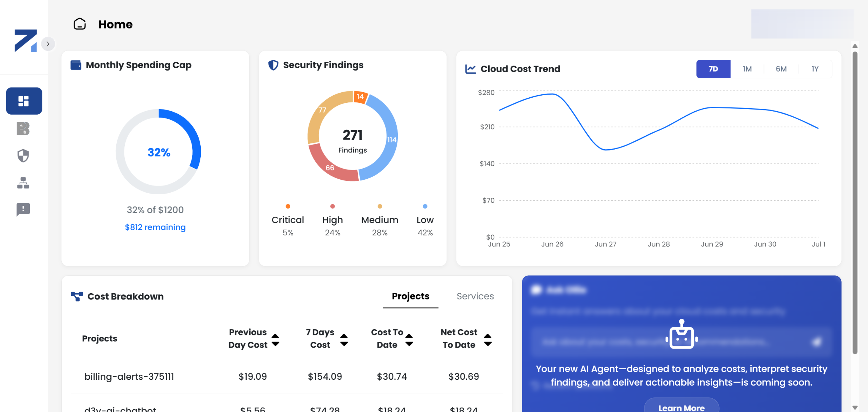Click the company logo in sidebar
Viewport: 868px width, 412px height.
coord(25,41)
